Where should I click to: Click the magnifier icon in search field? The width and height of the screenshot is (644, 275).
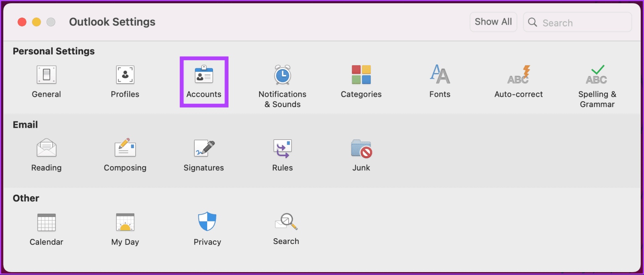point(532,22)
